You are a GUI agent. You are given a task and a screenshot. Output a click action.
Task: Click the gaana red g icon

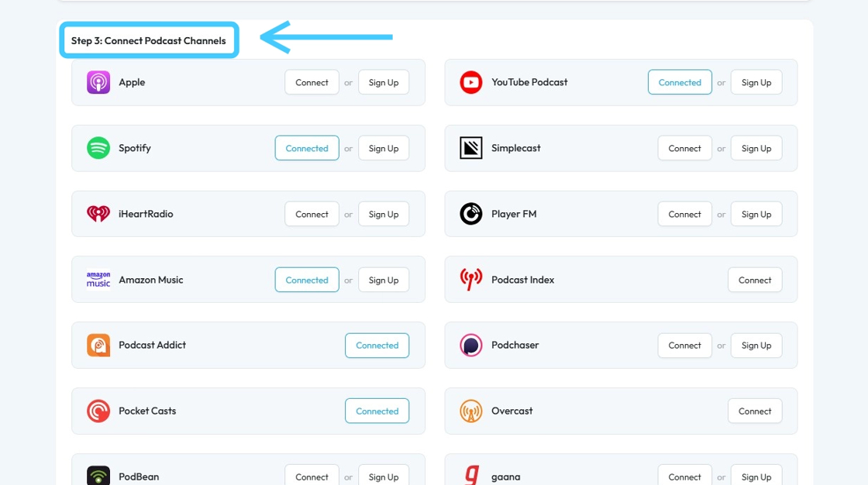coord(472,476)
